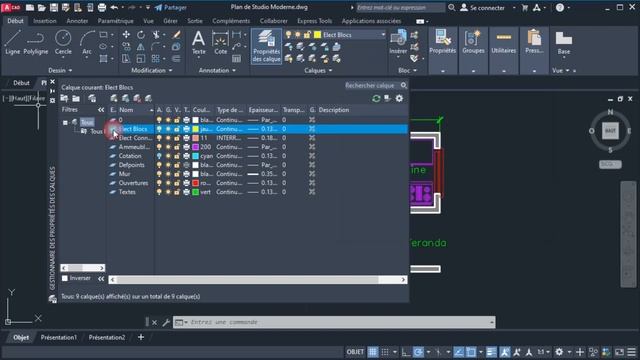Toggle visibility bulb of layer 0
640x360 pixels.
[x=159, y=120]
